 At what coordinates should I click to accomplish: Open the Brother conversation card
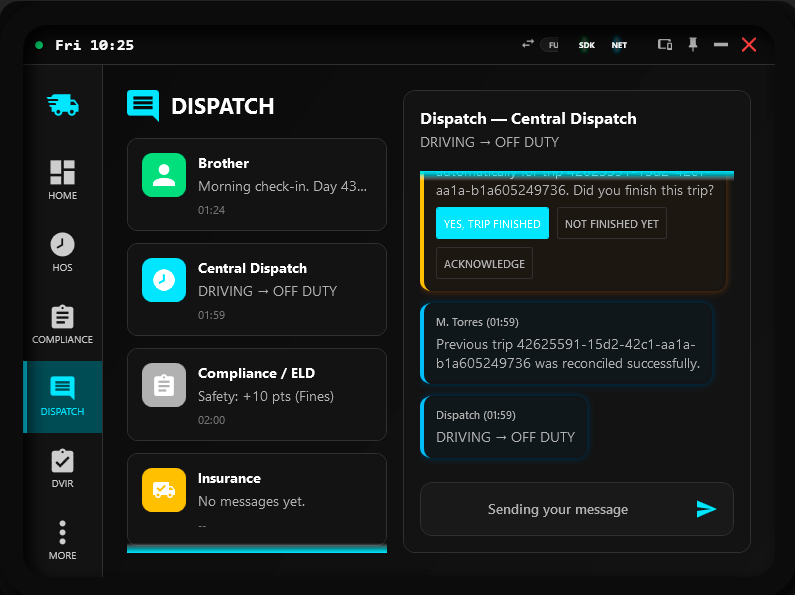click(x=257, y=184)
